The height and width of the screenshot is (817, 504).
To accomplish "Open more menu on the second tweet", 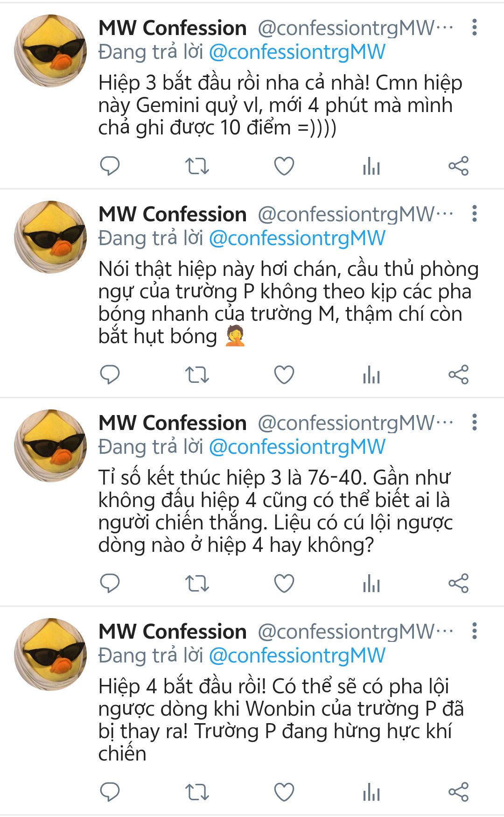I will pyautogui.click(x=475, y=214).
